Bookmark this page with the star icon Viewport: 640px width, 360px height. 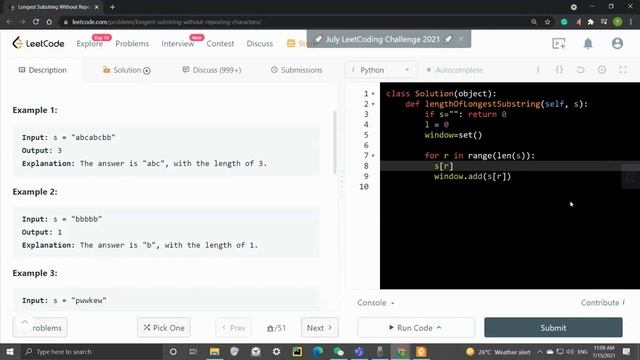(548, 22)
